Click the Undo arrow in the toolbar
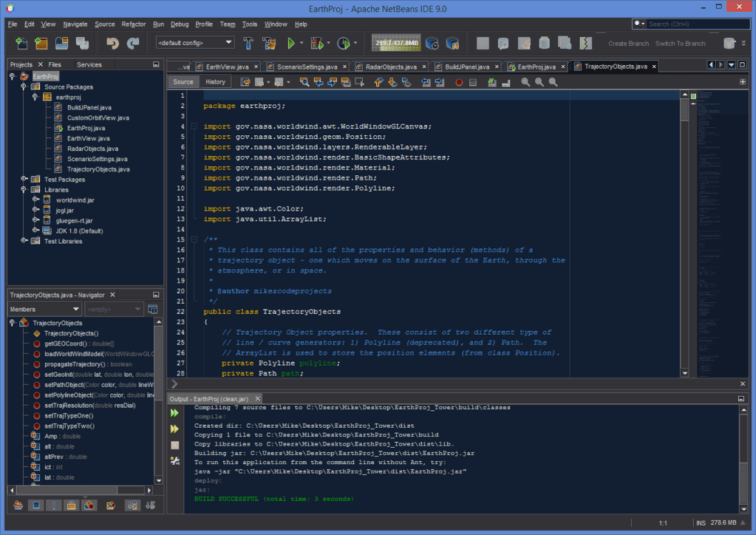Screen dimensions: 756x535 (112, 43)
